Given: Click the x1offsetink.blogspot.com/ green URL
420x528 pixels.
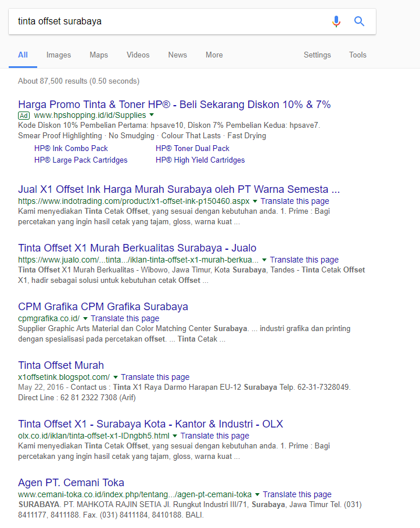Looking at the screenshot, I should (64, 377).
